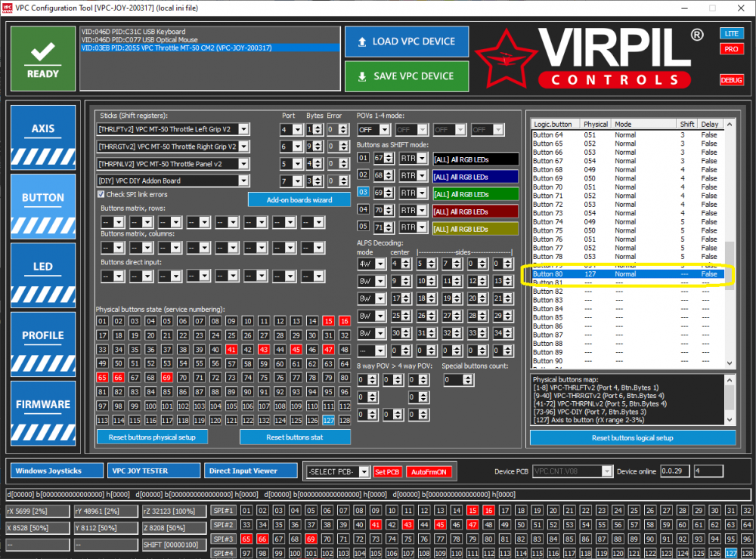The height and width of the screenshot is (559, 756).
Task: Launch the Add-on boards wizard
Action: coord(299,199)
